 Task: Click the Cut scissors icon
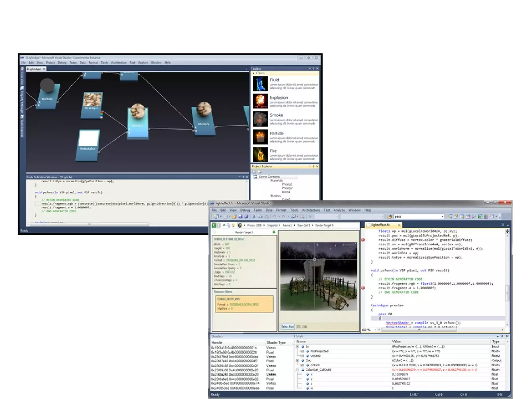coord(254,216)
